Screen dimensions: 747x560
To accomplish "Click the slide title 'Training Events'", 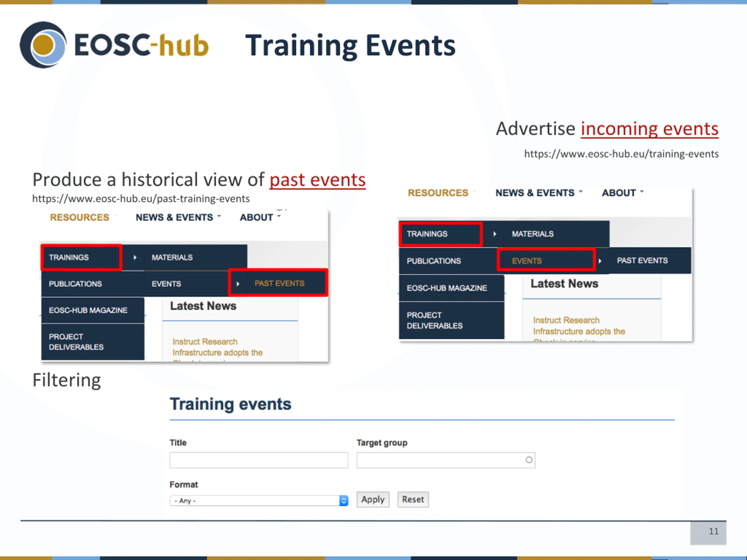I will [350, 46].
